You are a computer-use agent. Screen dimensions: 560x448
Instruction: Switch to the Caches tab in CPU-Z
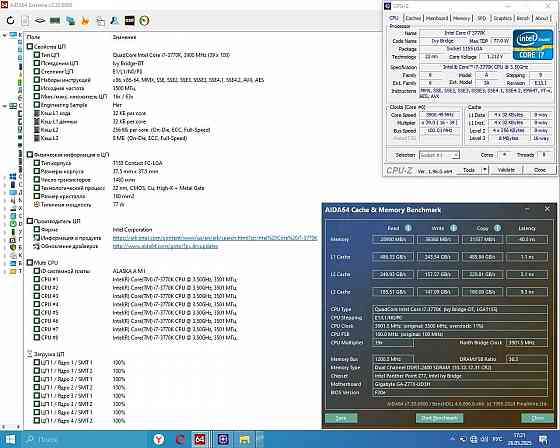click(413, 18)
